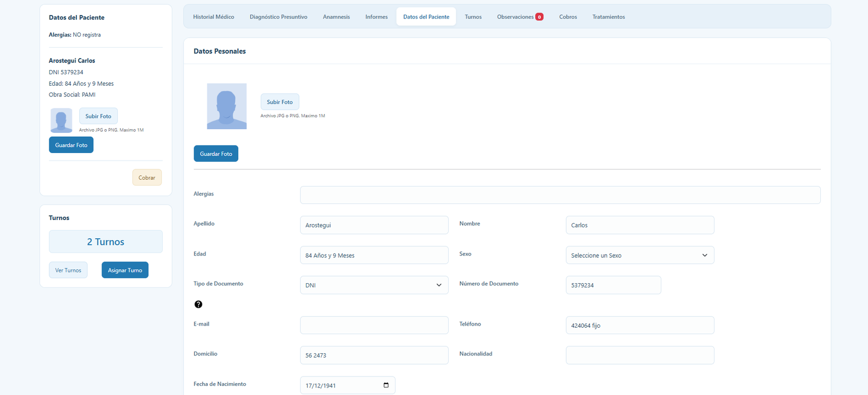
Task: Click Asignar Turno button
Action: click(x=125, y=270)
